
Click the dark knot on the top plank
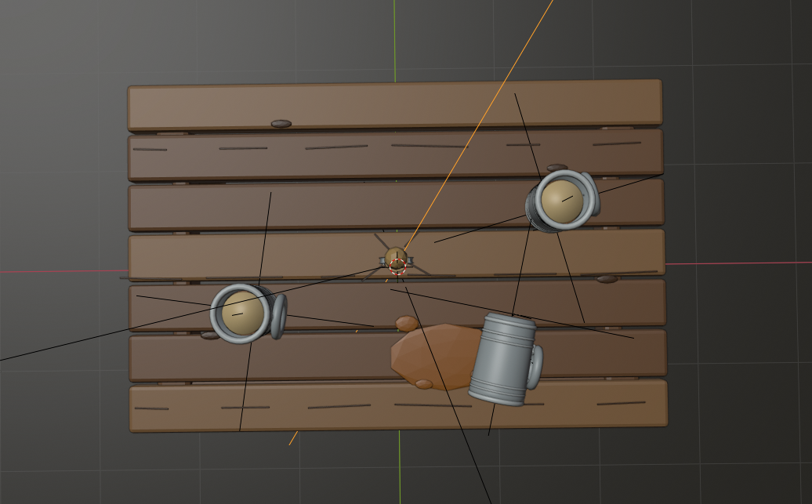[281, 124]
